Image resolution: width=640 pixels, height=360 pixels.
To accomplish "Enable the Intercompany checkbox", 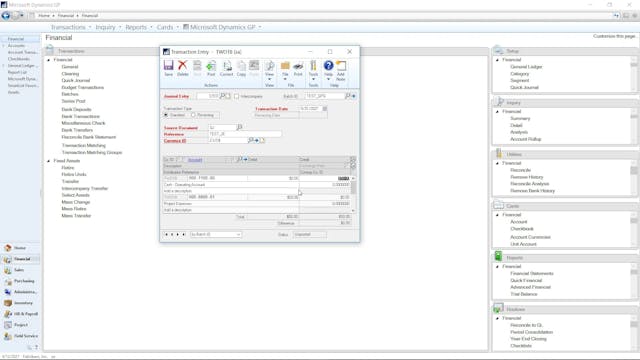I will (236, 96).
